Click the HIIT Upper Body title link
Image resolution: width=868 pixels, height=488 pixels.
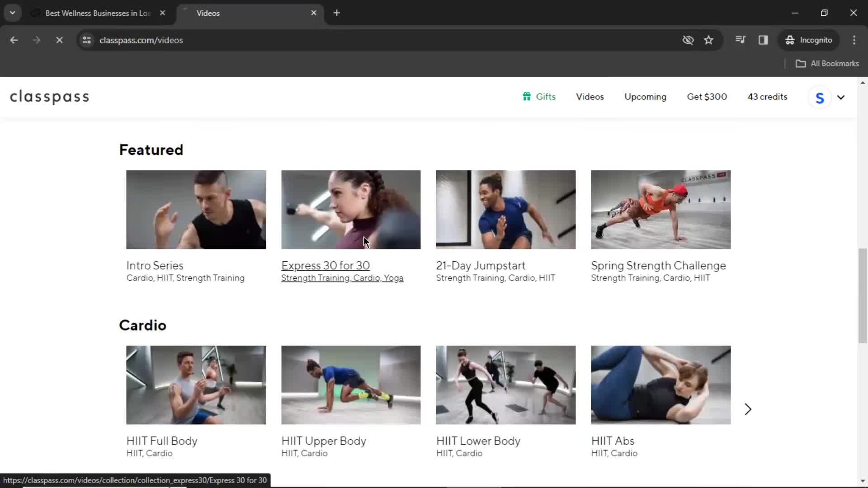324,441
